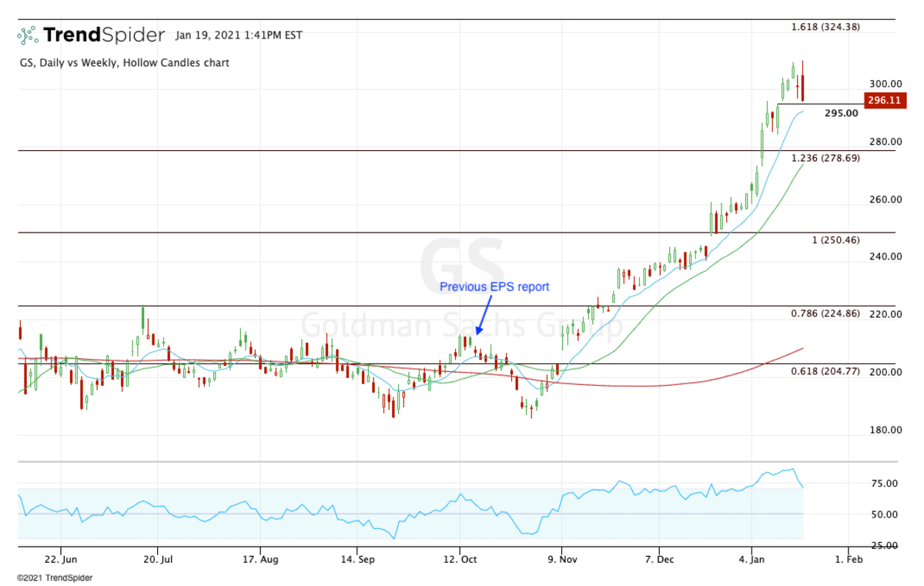Click the 280.00 price axis label
Image resolution: width=924 pixels, height=586 pixels.
[x=885, y=142]
